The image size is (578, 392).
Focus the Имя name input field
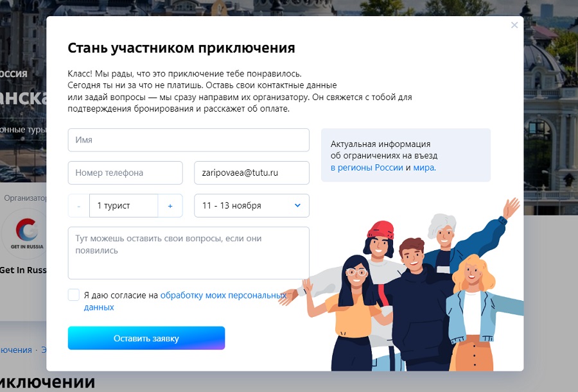pyautogui.click(x=188, y=140)
